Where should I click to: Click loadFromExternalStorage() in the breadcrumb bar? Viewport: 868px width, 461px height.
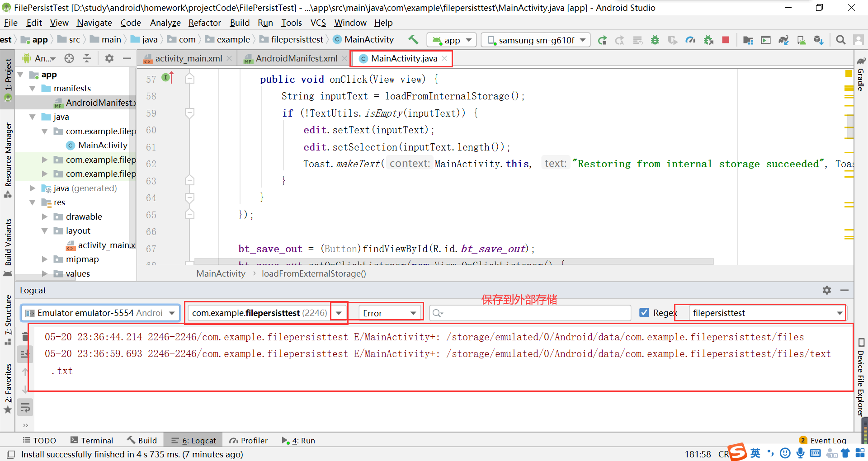point(314,273)
